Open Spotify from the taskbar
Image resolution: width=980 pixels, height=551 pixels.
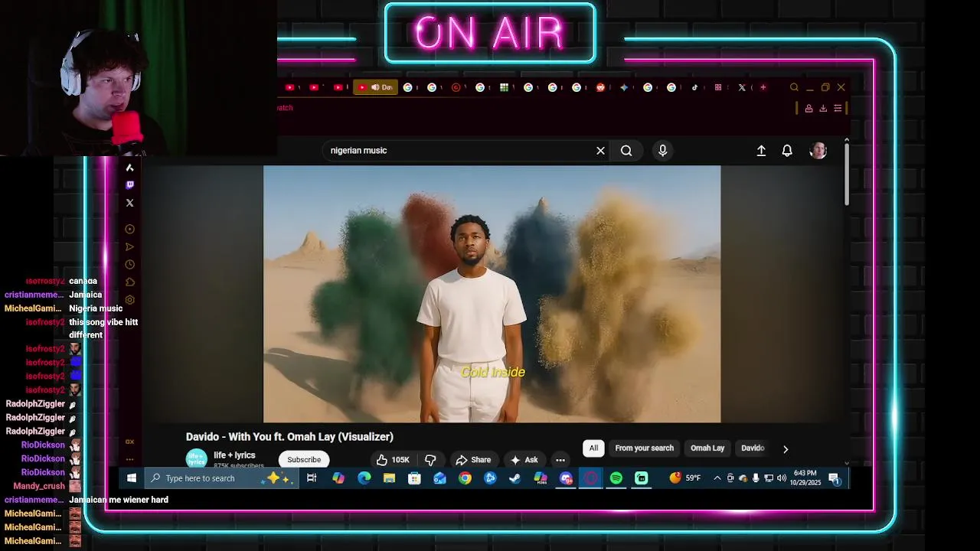(x=616, y=478)
